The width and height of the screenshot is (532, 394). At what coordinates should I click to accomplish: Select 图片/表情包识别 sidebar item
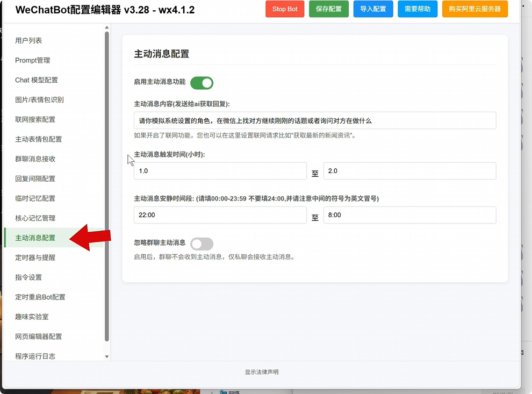pos(54,99)
